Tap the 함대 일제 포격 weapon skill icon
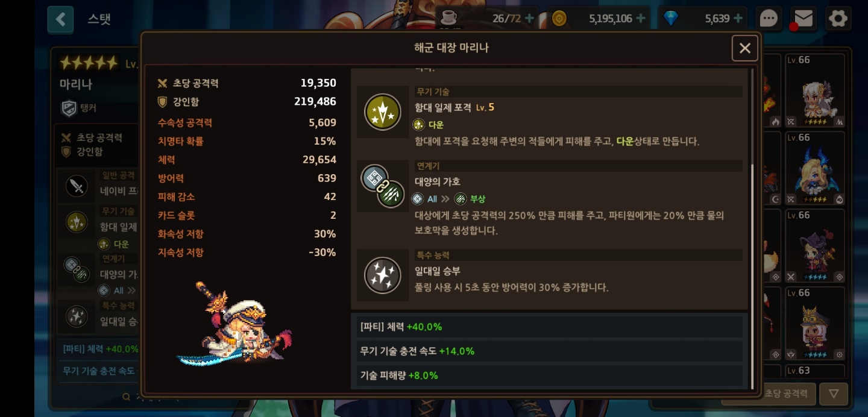 coord(383,112)
